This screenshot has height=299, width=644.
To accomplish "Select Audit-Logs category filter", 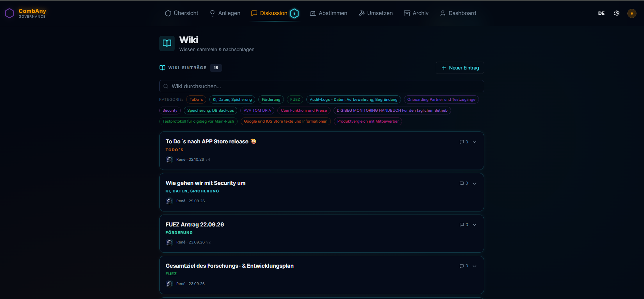I will point(354,100).
